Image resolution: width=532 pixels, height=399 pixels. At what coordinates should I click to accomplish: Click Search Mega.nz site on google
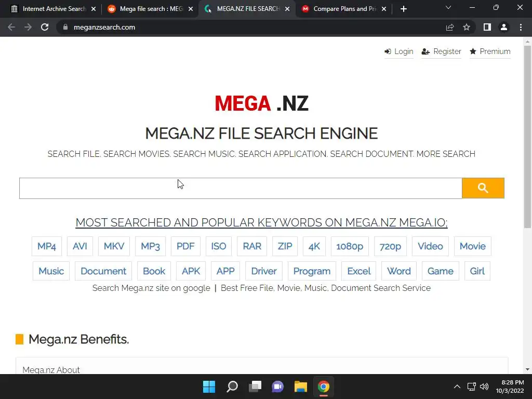pos(151,288)
